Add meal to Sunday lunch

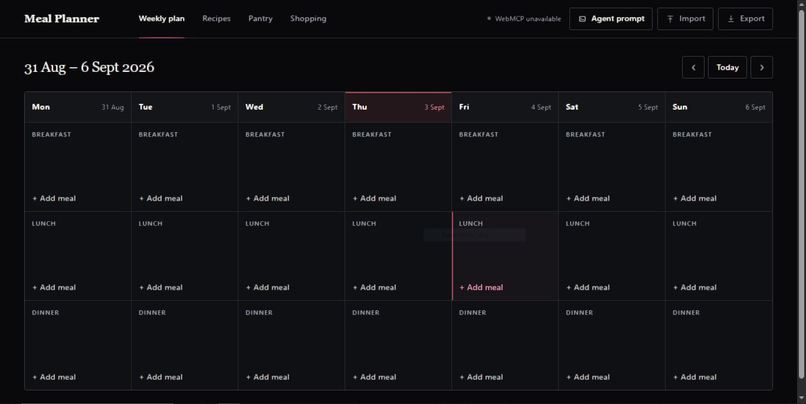(695, 287)
